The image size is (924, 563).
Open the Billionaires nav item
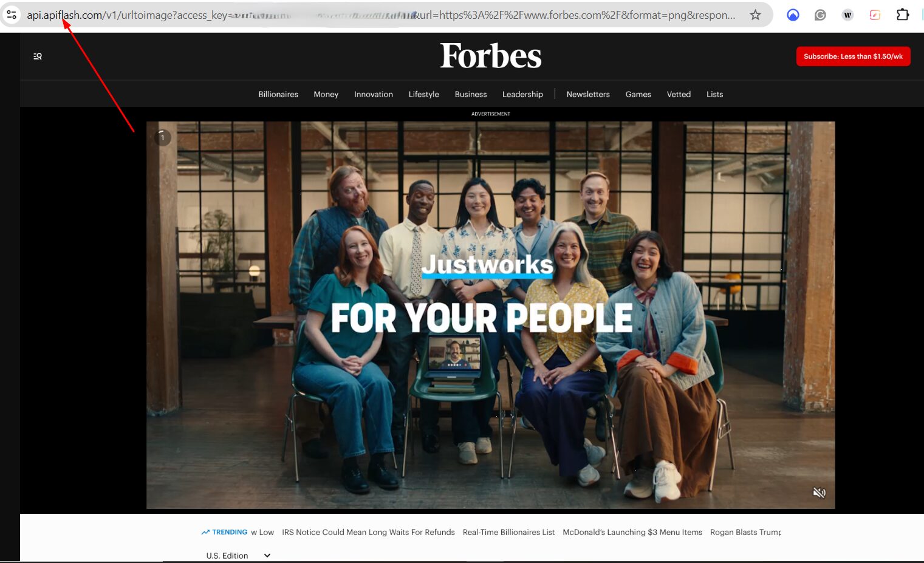(x=278, y=94)
